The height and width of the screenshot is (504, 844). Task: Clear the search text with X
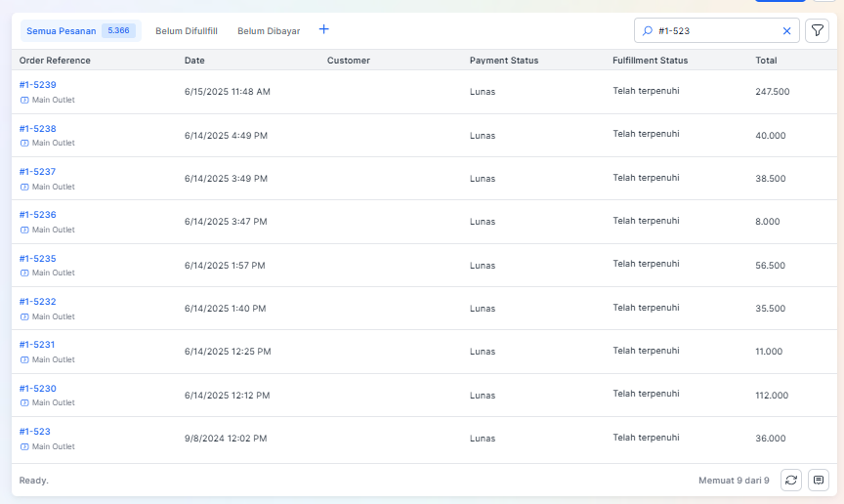tap(786, 30)
